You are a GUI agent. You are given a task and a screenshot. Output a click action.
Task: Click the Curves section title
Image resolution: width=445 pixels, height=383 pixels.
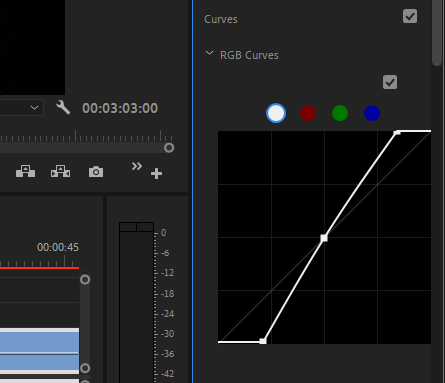click(221, 19)
